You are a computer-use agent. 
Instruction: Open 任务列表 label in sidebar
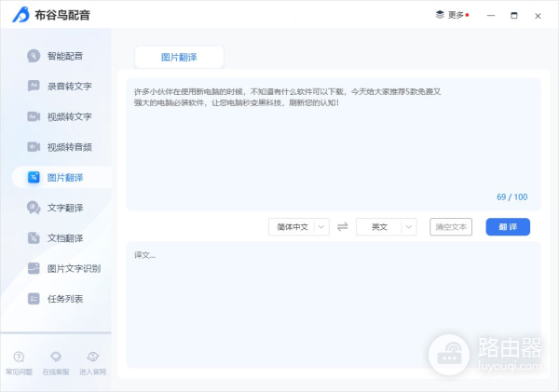point(65,299)
